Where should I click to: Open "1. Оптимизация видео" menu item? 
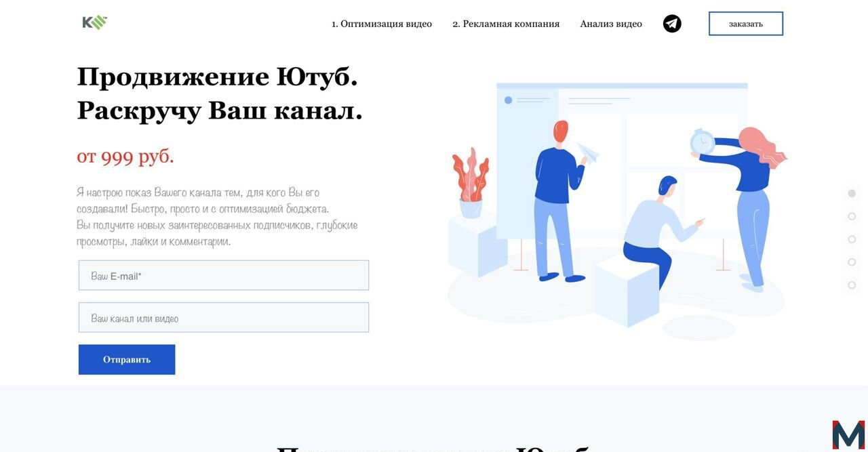[x=382, y=24]
